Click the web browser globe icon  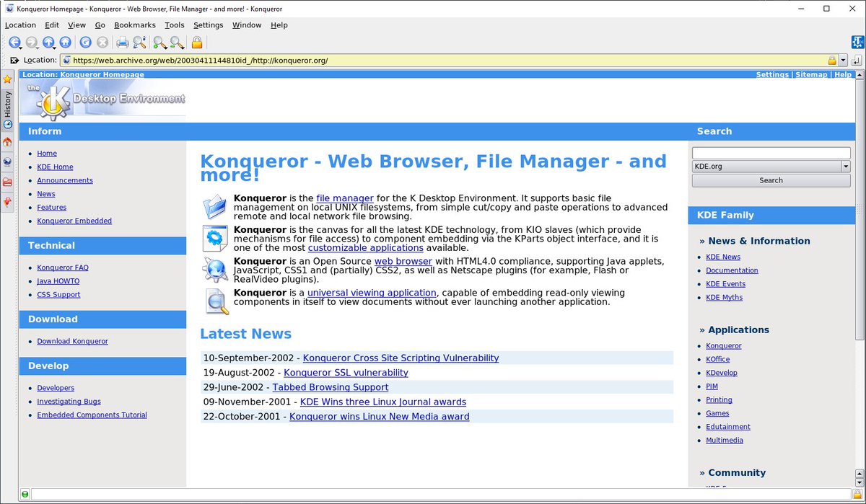click(216, 269)
